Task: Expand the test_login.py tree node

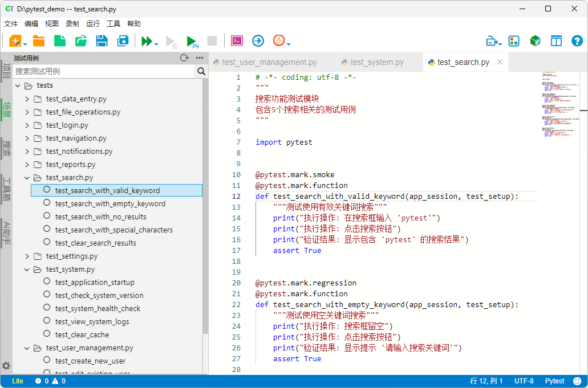Action: (27, 125)
